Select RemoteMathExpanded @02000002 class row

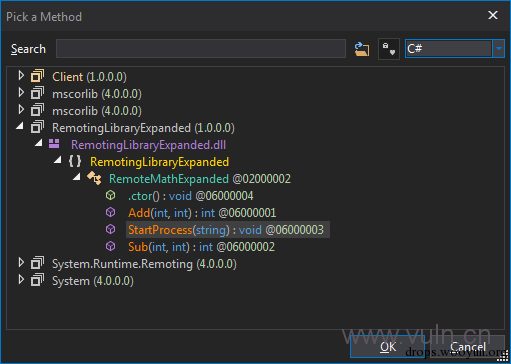pyautogui.click(x=200, y=179)
